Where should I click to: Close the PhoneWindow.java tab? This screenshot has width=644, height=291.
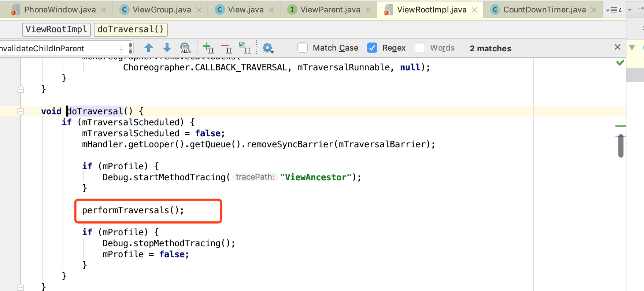click(x=104, y=10)
